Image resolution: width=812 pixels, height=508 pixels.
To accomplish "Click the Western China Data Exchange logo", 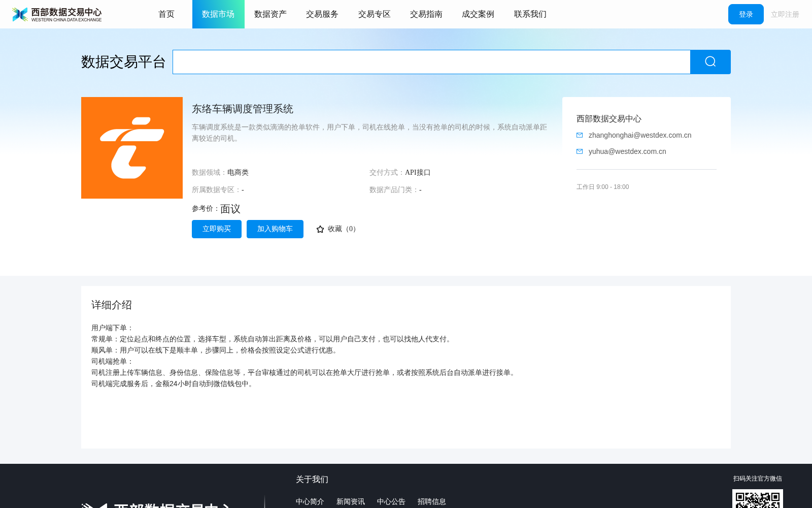I will [57, 14].
